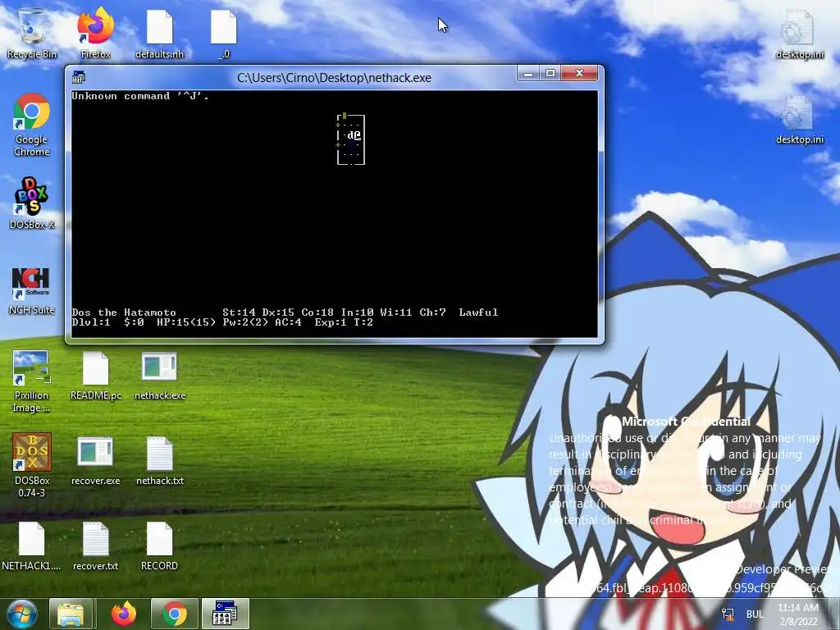The image size is (840, 630).
Task: Launch Chrome from the taskbar
Action: (174, 614)
